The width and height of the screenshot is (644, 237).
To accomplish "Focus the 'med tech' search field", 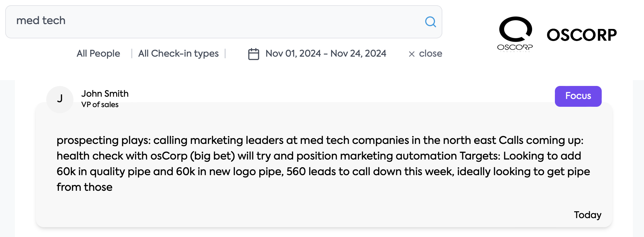I will 215,21.
